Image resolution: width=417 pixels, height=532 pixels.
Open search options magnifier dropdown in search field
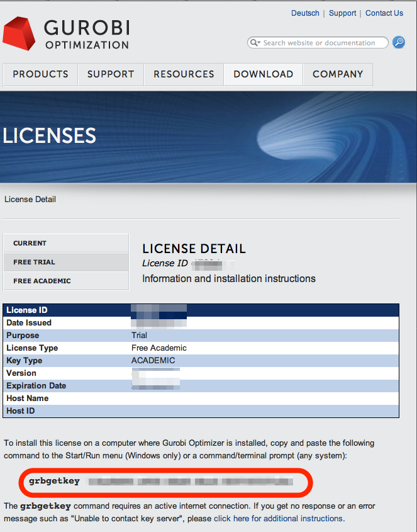pos(255,43)
